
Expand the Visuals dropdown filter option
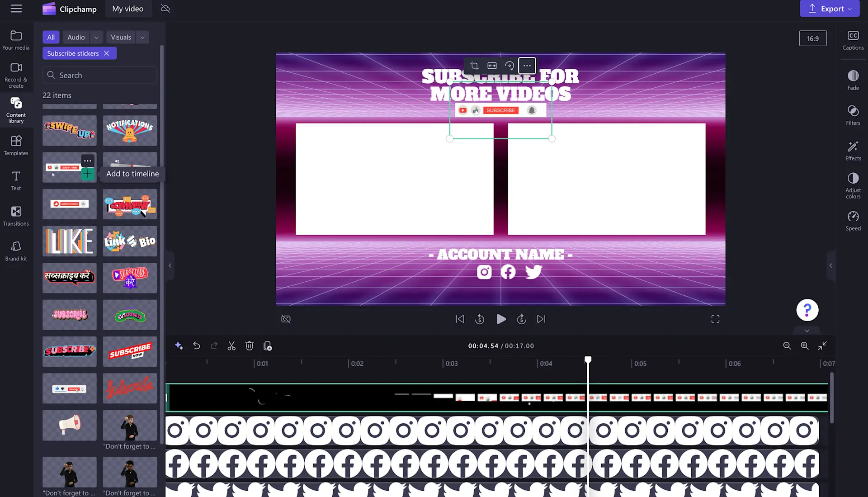tap(142, 37)
